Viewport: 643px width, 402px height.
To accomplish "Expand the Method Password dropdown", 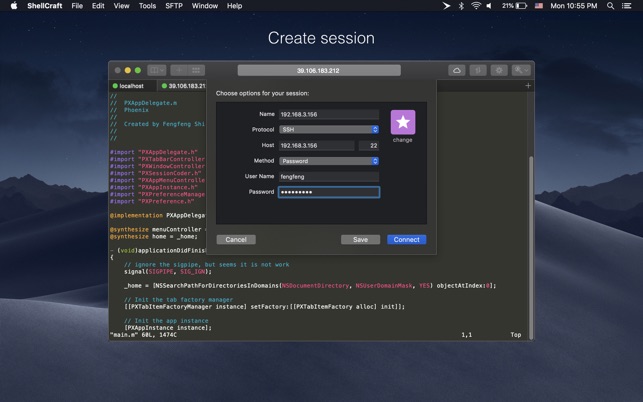I will pyautogui.click(x=328, y=161).
